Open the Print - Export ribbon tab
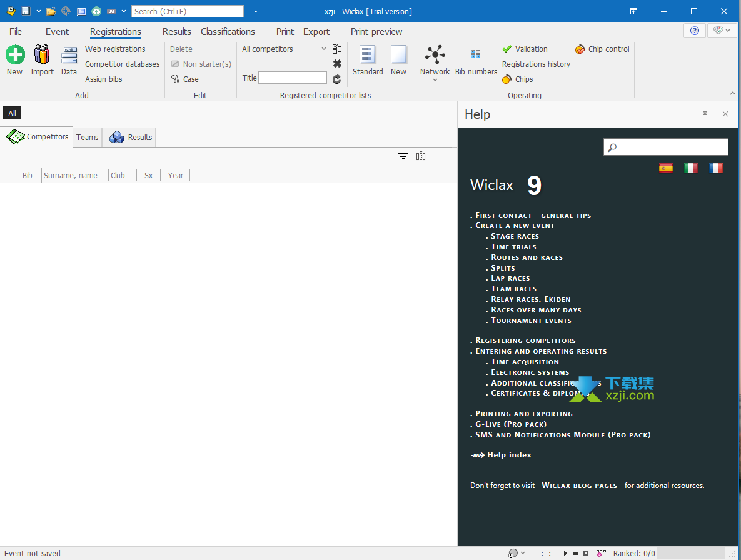Viewport: 741px width, 560px height. (x=303, y=32)
